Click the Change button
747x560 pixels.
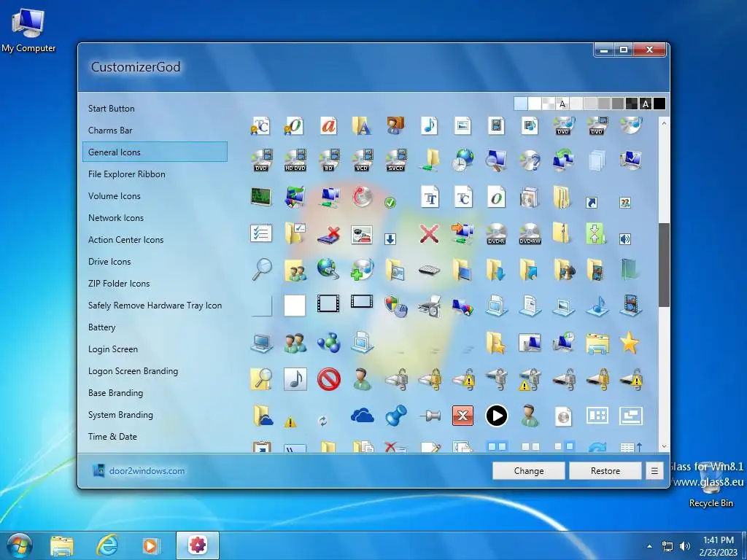point(529,471)
